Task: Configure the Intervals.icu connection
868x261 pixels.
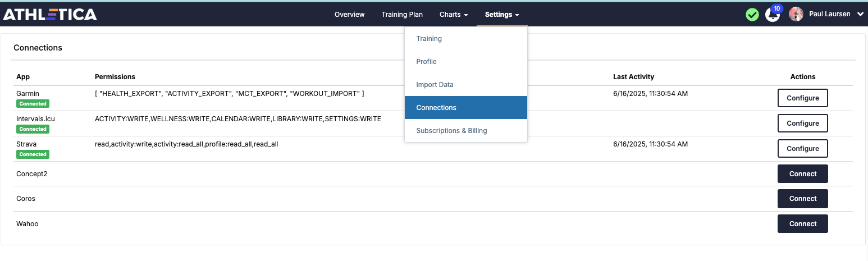Action: point(802,123)
